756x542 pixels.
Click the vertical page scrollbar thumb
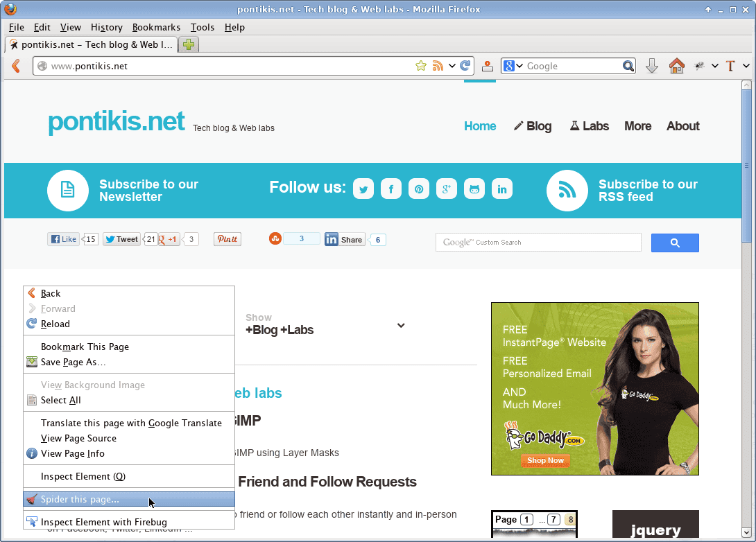pos(746,166)
